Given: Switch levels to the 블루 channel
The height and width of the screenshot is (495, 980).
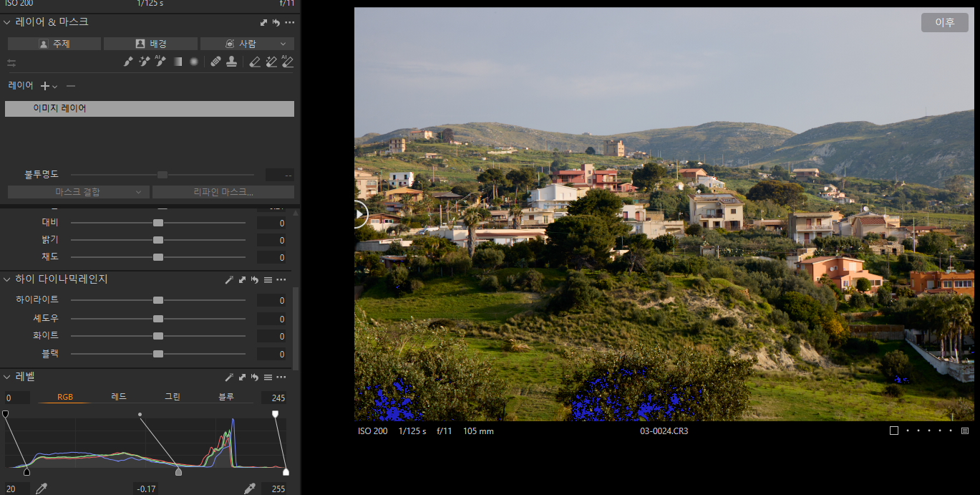Looking at the screenshot, I should tap(226, 397).
